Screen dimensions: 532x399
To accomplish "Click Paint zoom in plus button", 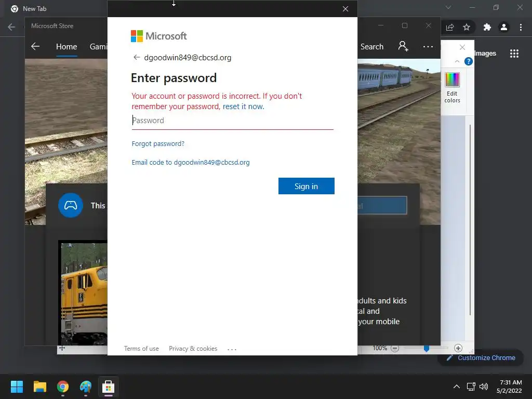I will click(458, 348).
